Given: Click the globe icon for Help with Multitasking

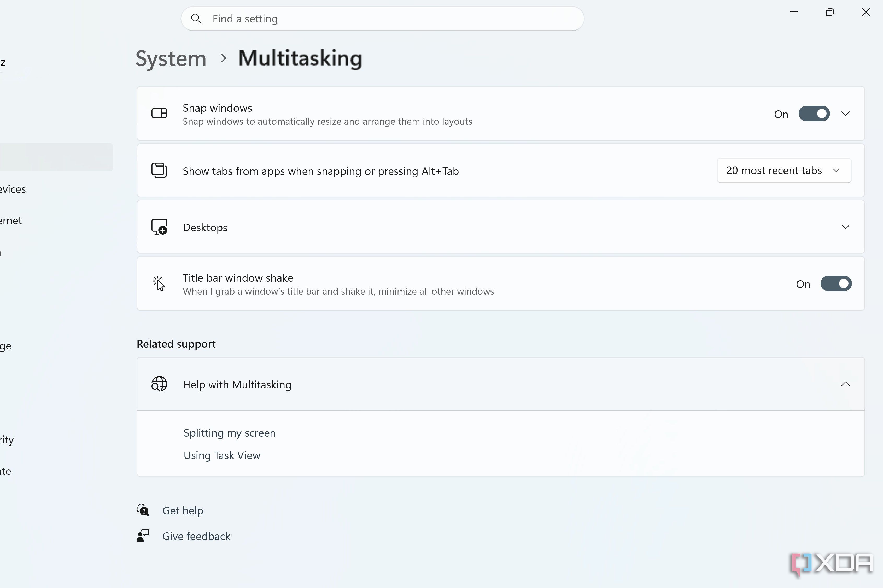Looking at the screenshot, I should [x=159, y=384].
